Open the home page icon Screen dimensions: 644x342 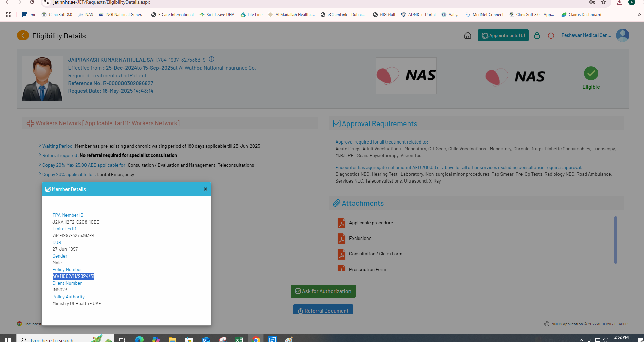tap(467, 35)
